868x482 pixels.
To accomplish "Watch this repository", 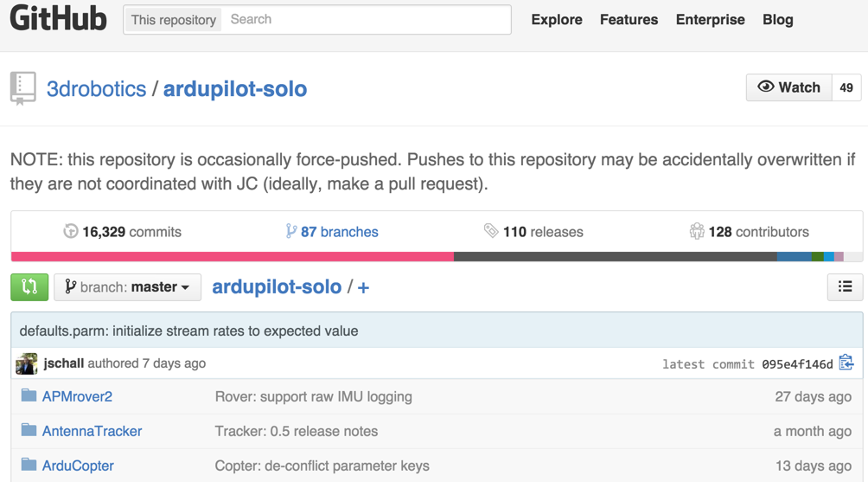I will (788, 87).
